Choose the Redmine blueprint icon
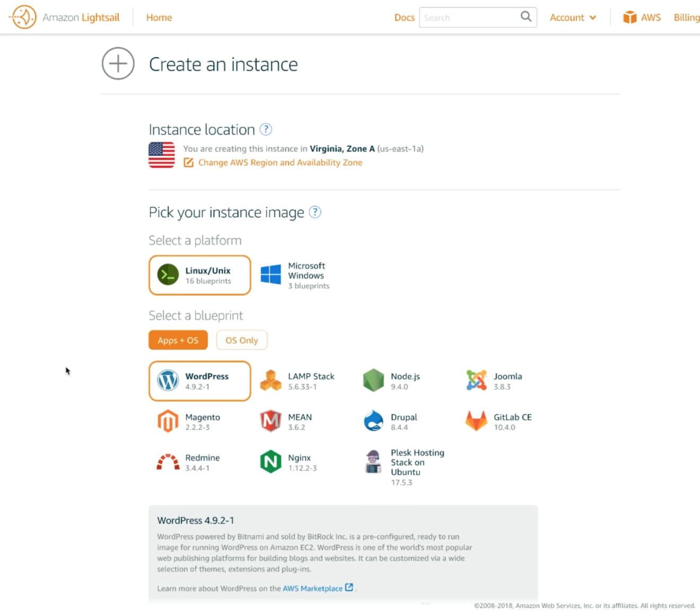This screenshot has height=611, width=700. coord(168,462)
